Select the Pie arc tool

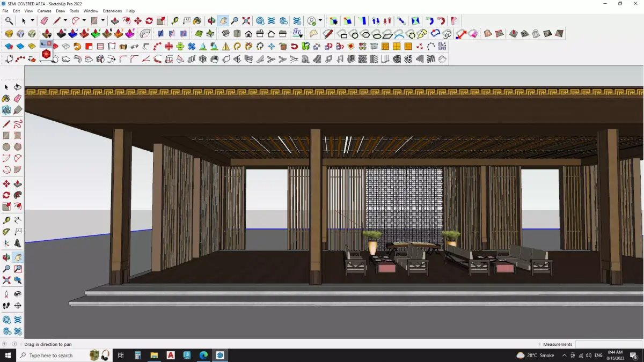(18, 170)
